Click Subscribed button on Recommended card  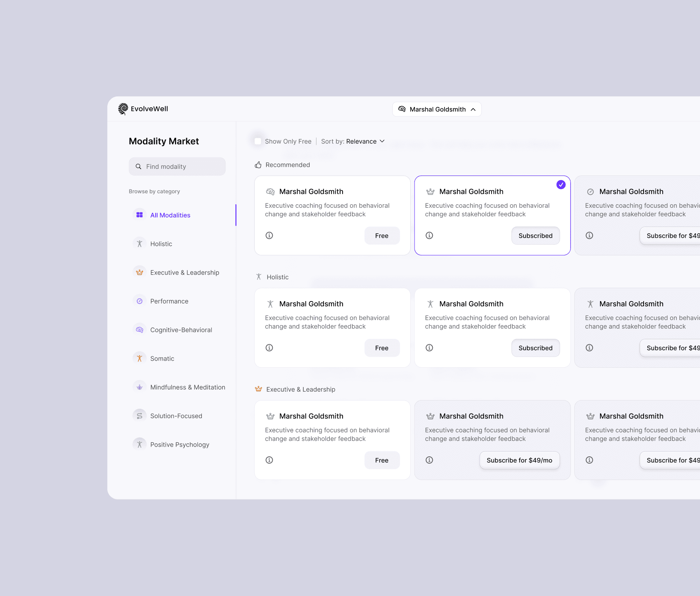coord(535,236)
